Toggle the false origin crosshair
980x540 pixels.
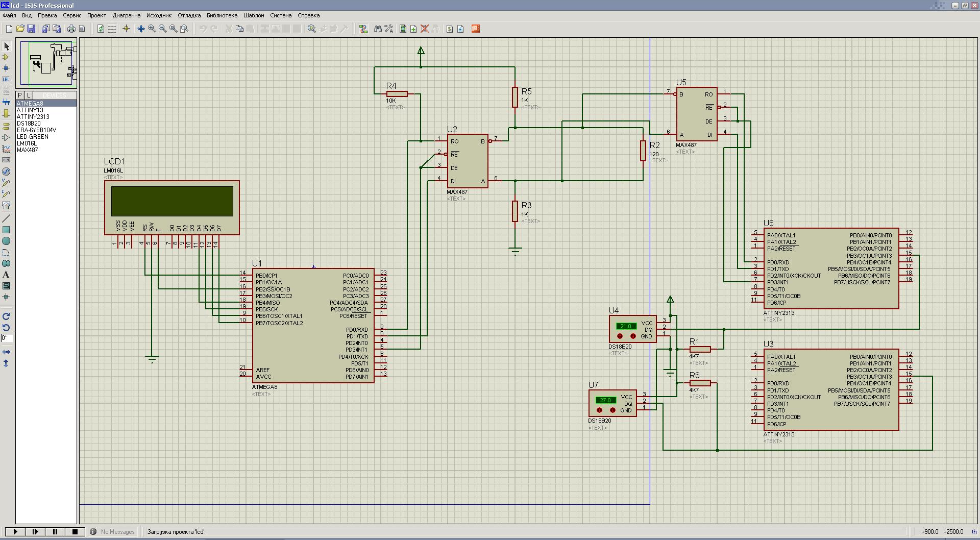pos(127,29)
